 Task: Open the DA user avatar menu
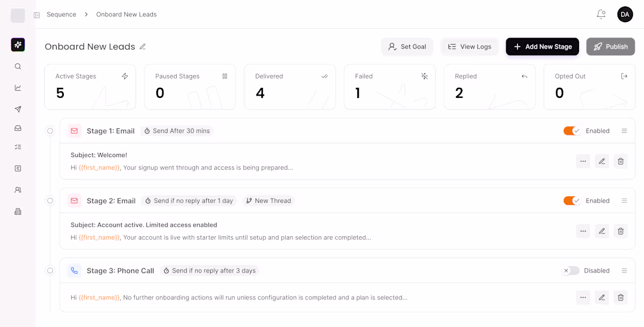click(x=625, y=15)
